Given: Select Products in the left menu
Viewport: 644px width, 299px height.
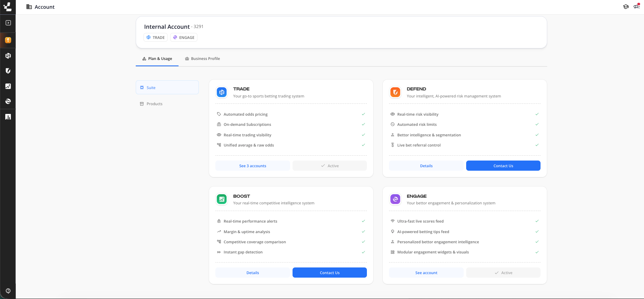Looking at the screenshot, I should (167, 104).
